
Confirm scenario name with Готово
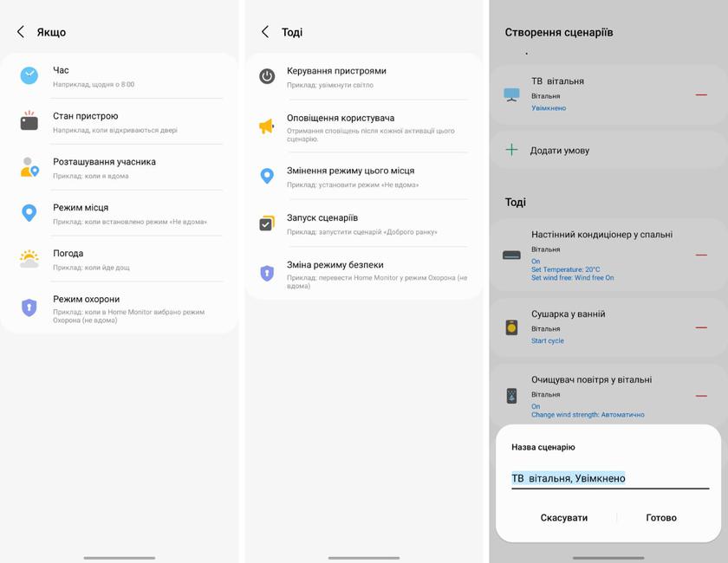coord(661,517)
